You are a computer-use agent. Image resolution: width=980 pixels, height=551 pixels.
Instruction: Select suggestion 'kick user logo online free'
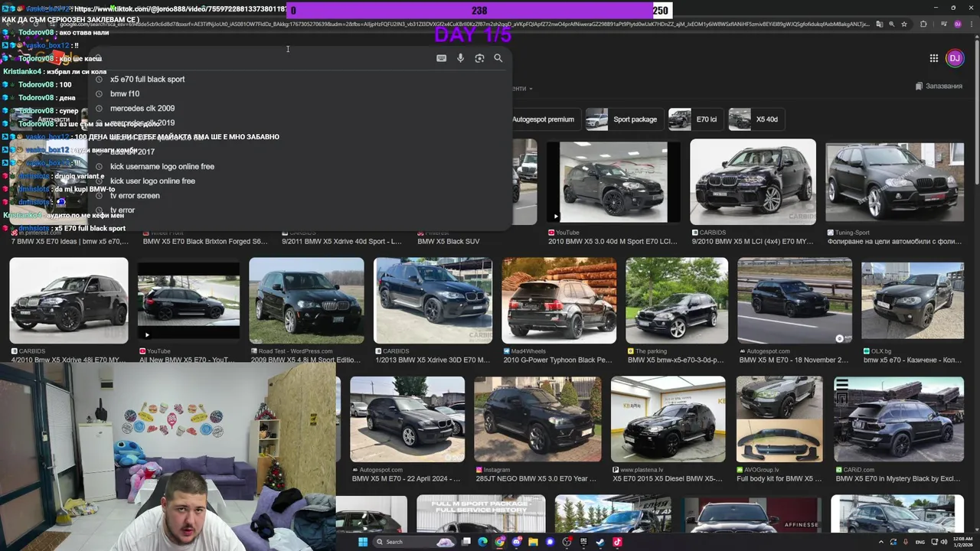[x=152, y=181]
